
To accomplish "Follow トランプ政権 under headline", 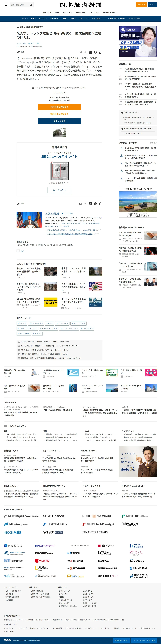I will tap(34, 44).
